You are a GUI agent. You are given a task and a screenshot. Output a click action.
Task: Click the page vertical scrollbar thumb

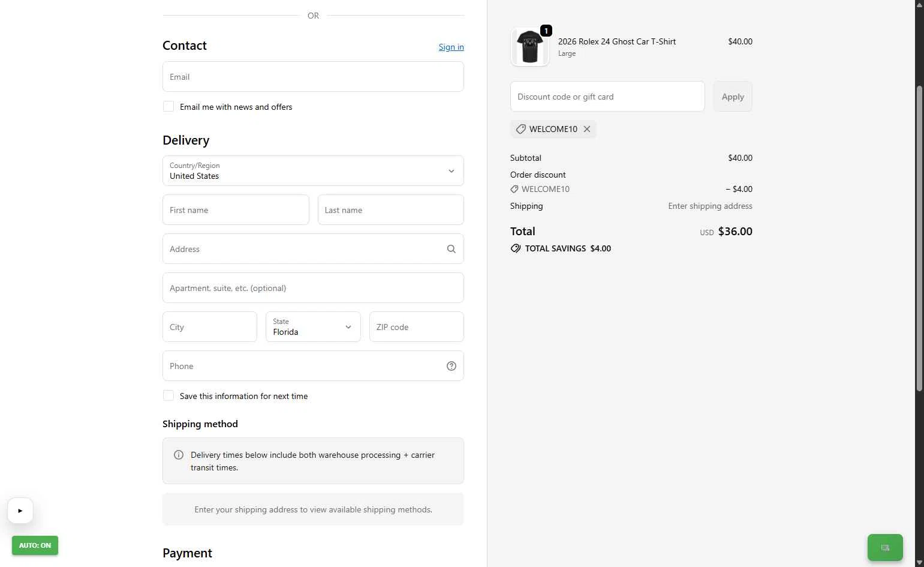point(919,240)
